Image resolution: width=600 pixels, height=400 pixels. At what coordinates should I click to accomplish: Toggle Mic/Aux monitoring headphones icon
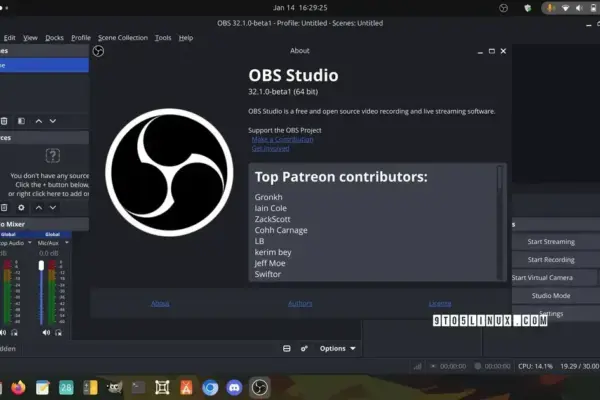(x=58, y=333)
